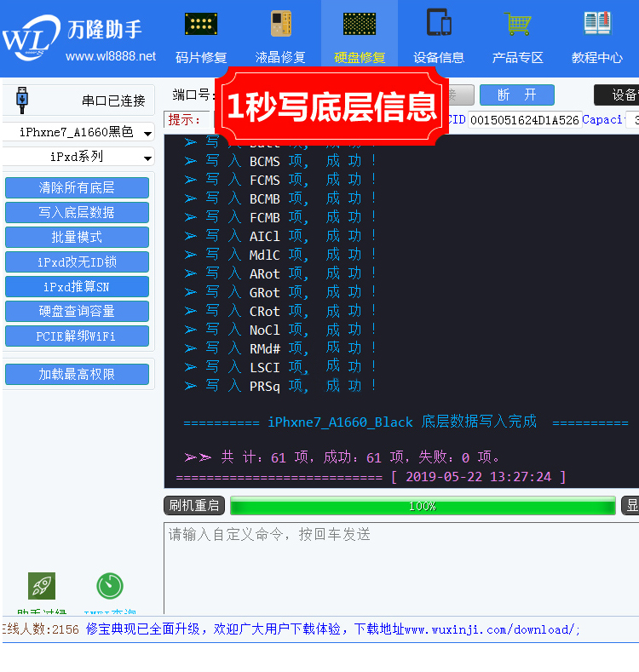Viewport: 639px width, 672px height.
Task: Click the 写入底层数据 button
Action: tap(78, 213)
